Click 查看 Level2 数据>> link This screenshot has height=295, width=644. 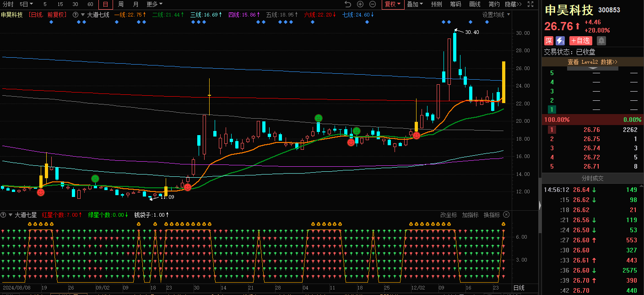point(593,62)
